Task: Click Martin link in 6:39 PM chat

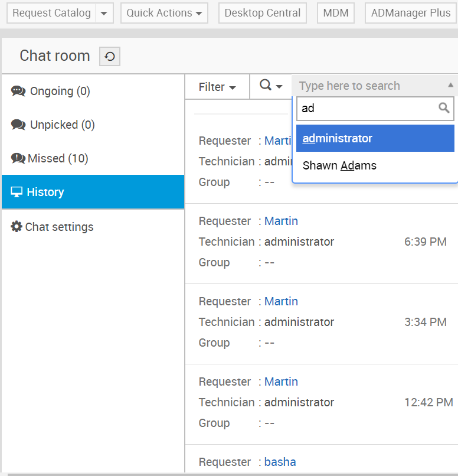Action: [x=281, y=221]
